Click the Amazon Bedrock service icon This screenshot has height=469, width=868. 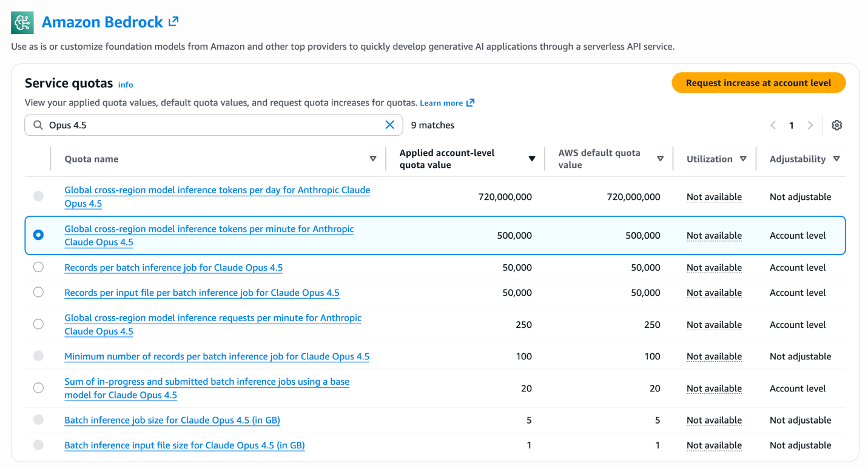pyautogui.click(x=22, y=22)
